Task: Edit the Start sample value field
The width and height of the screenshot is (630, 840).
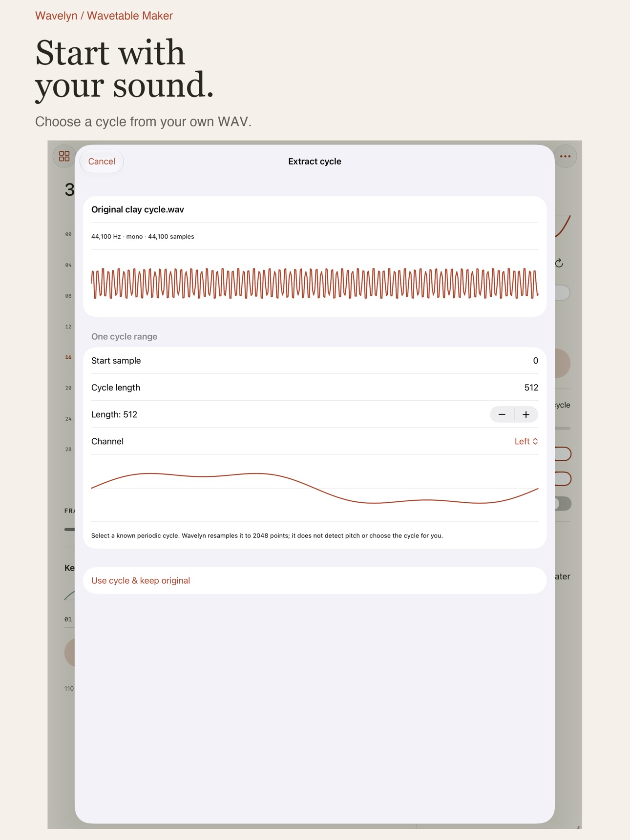Action: click(x=315, y=361)
